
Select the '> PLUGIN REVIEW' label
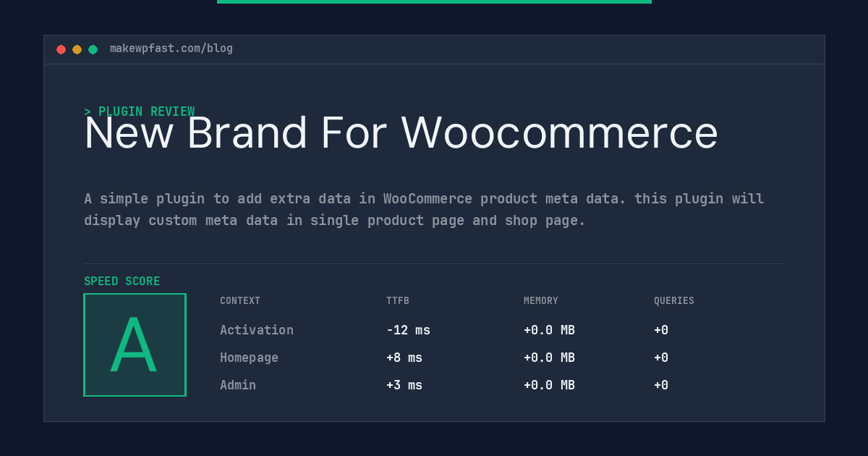click(140, 111)
